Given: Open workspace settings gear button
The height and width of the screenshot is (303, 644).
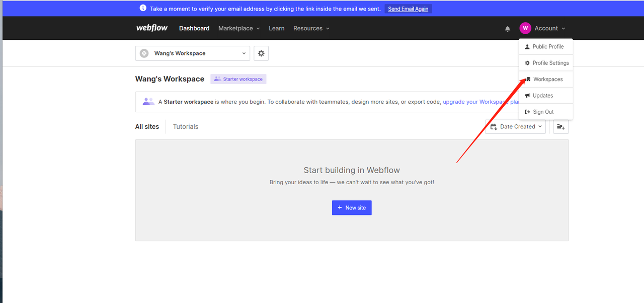Looking at the screenshot, I should pyautogui.click(x=261, y=53).
